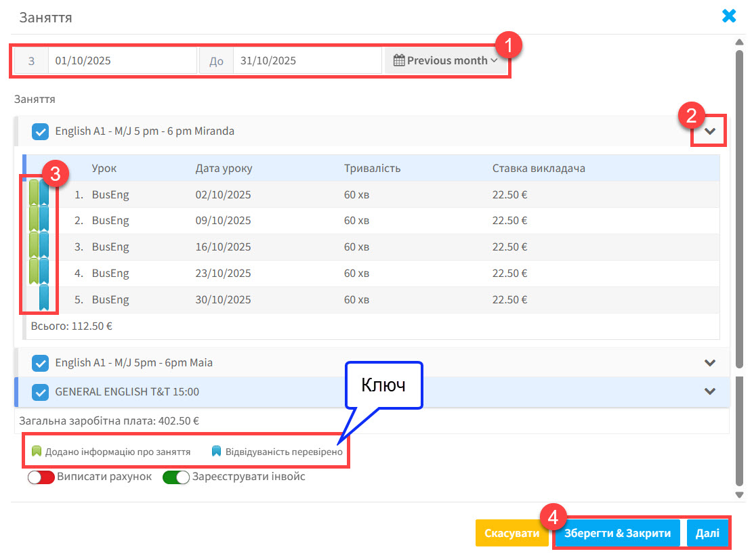Click blue attendance bookmark for lesson 4
Image resolution: width=752 pixels, height=560 pixels.
point(44,272)
